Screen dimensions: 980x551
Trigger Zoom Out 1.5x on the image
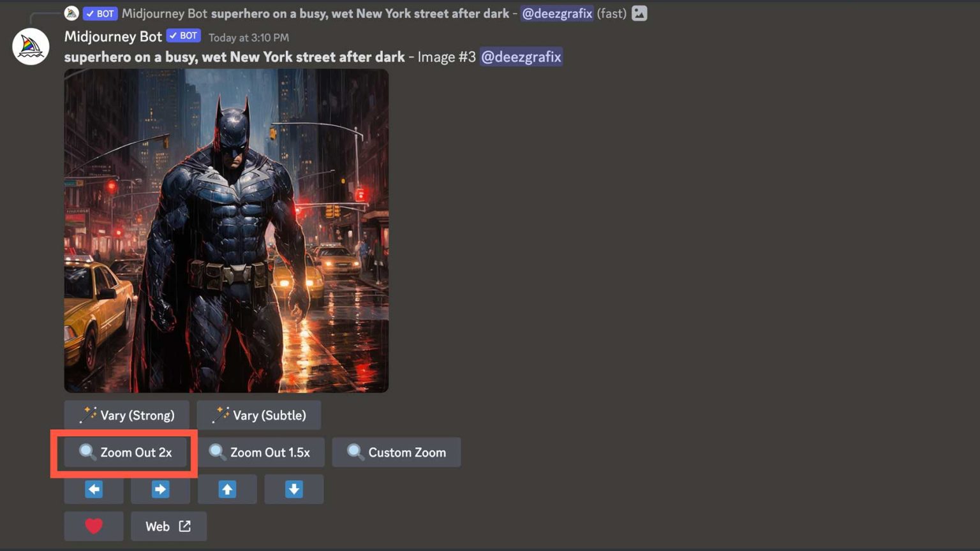262,452
